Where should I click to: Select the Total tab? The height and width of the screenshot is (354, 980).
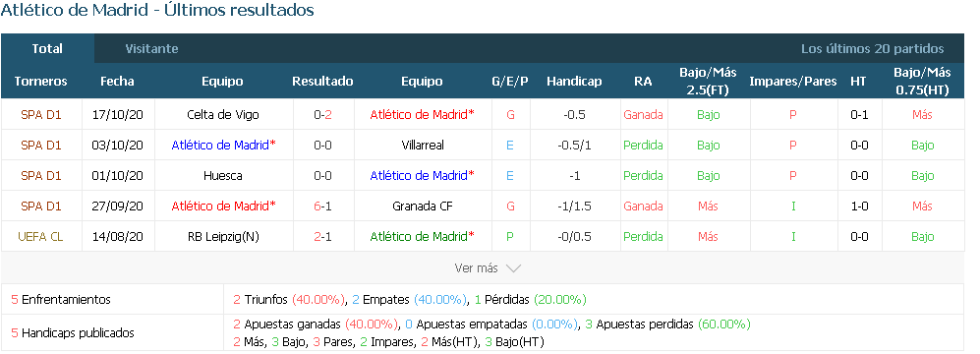(x=47, y=49)
